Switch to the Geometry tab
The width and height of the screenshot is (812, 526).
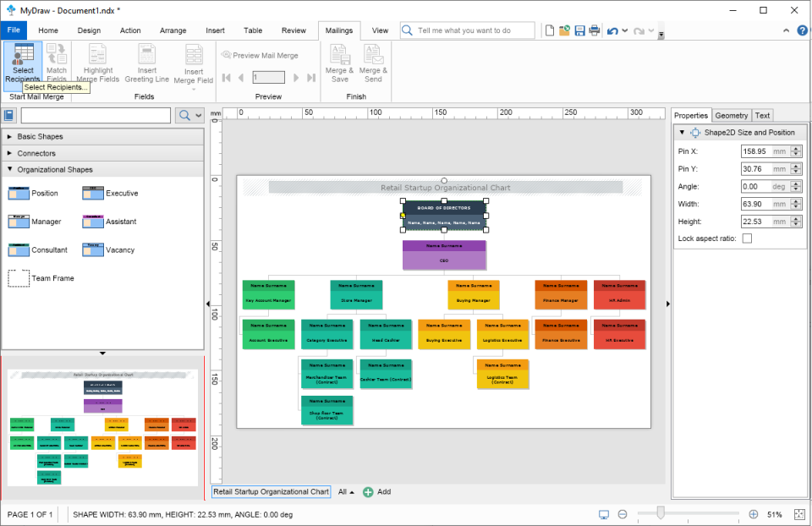coord(731,115)
